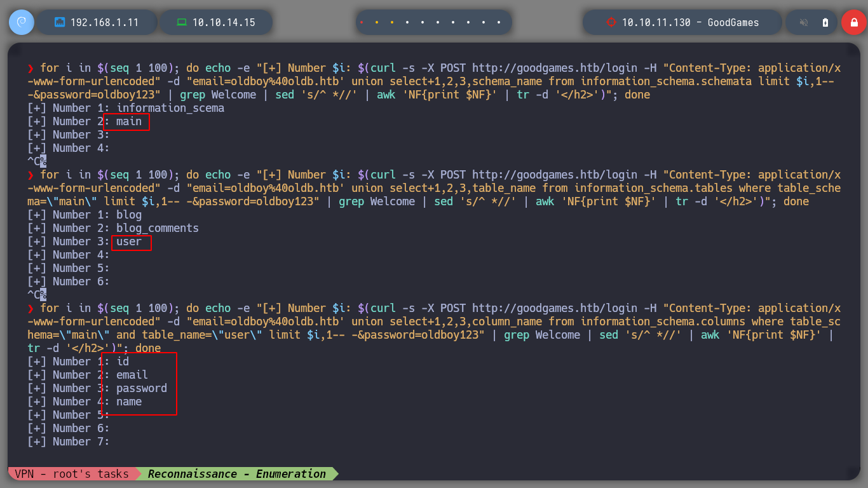
Task: Click the "[+] Number 6:" line under blog tables
Action: [69, 281]
